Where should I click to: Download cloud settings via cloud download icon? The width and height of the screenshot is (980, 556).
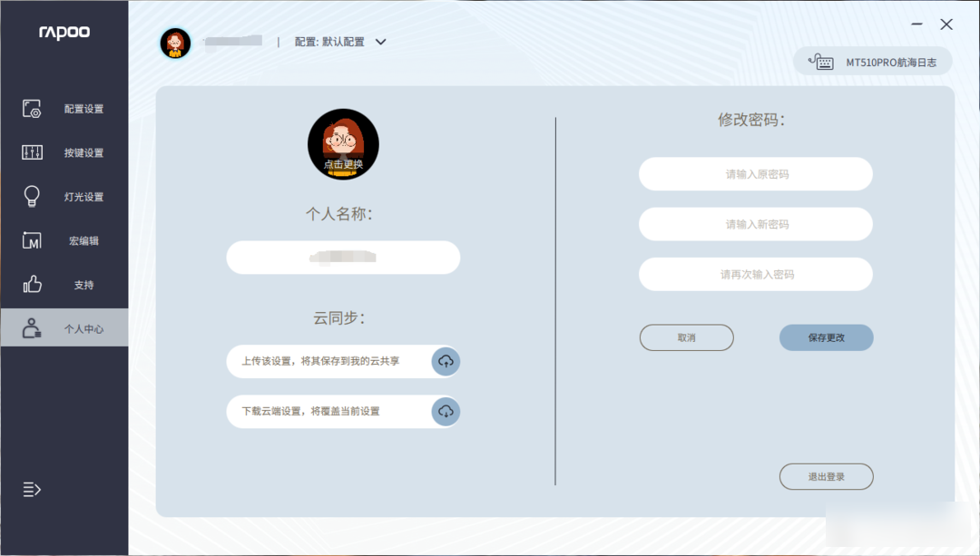point(446,411)
